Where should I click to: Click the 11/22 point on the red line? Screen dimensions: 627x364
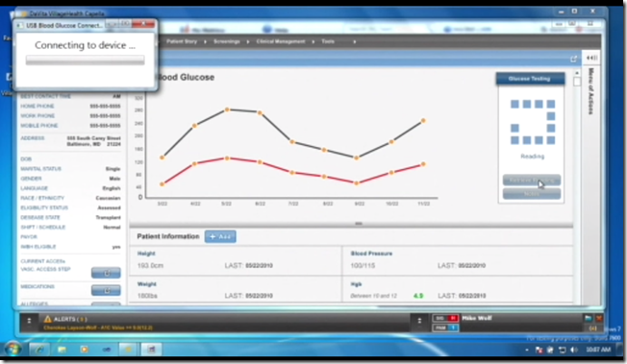click(423, 164)
